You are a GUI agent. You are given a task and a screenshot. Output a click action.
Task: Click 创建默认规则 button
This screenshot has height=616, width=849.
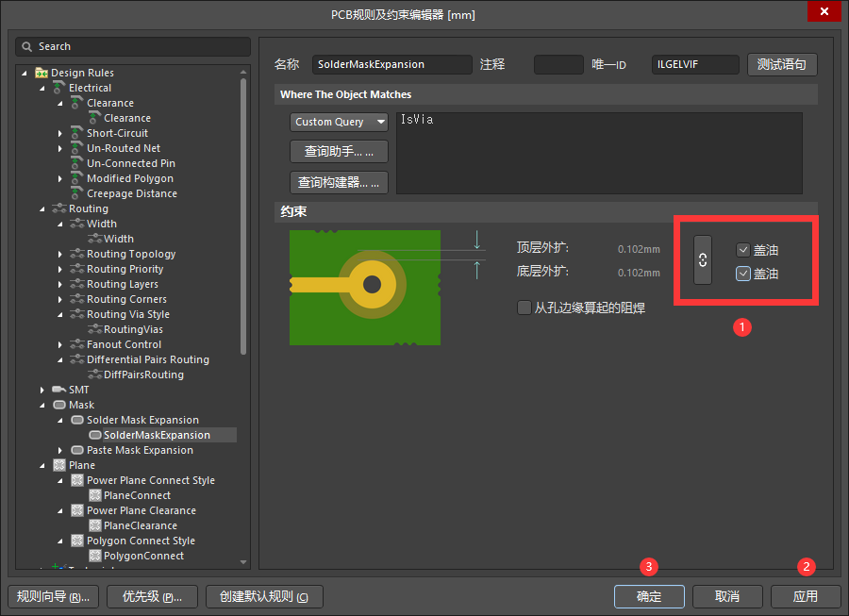[x=264, y=596]
